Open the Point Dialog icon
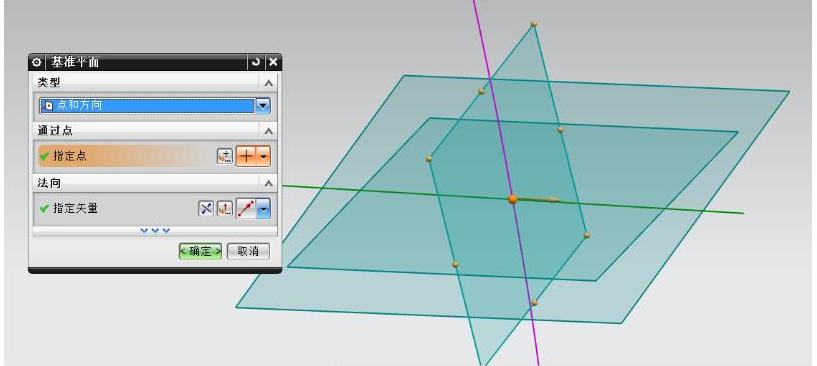Viewport: 817px width, 366px height. pos(225,156)
